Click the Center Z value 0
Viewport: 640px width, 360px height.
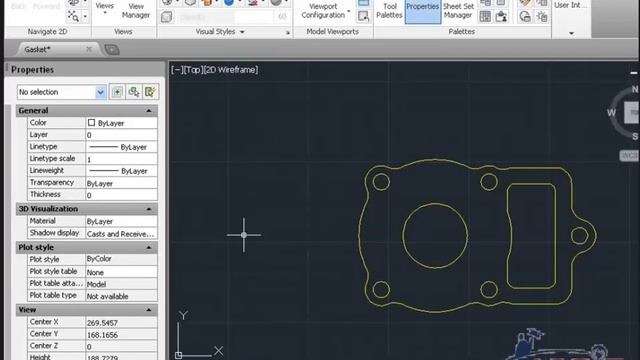click(121, 346)
